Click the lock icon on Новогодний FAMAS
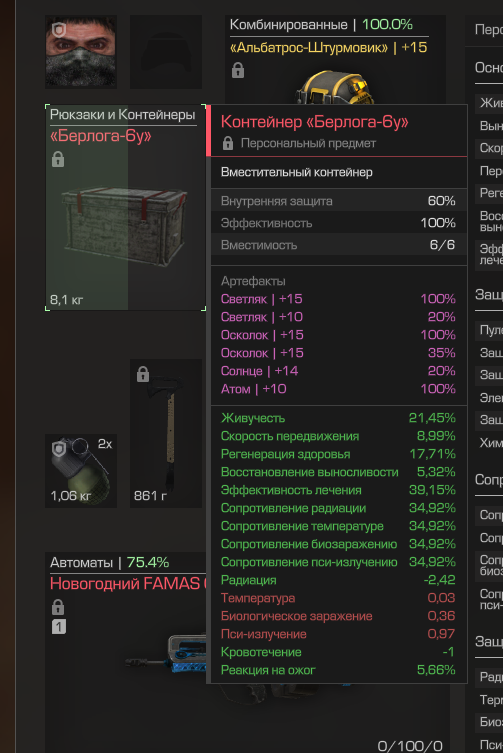This screenshot has width=503, height=753. point(58,607)
